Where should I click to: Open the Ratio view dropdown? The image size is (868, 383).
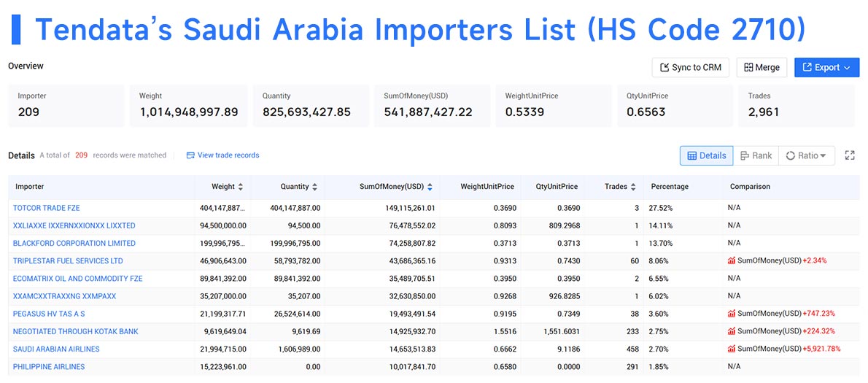click(806, 156)
